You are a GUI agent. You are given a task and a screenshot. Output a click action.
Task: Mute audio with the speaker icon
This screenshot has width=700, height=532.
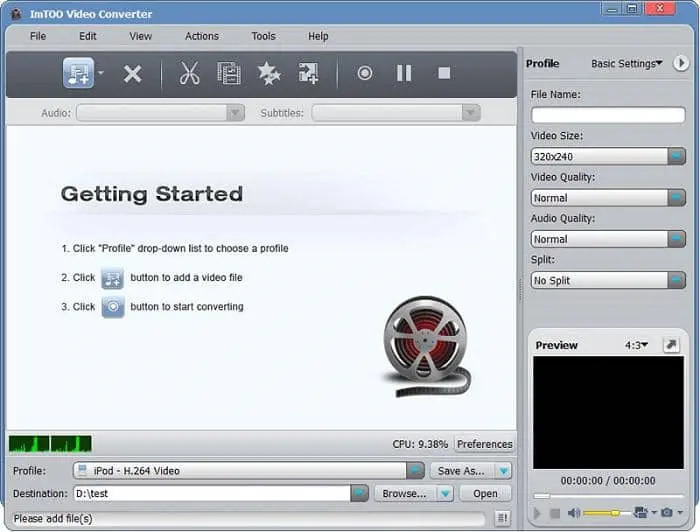574,513
